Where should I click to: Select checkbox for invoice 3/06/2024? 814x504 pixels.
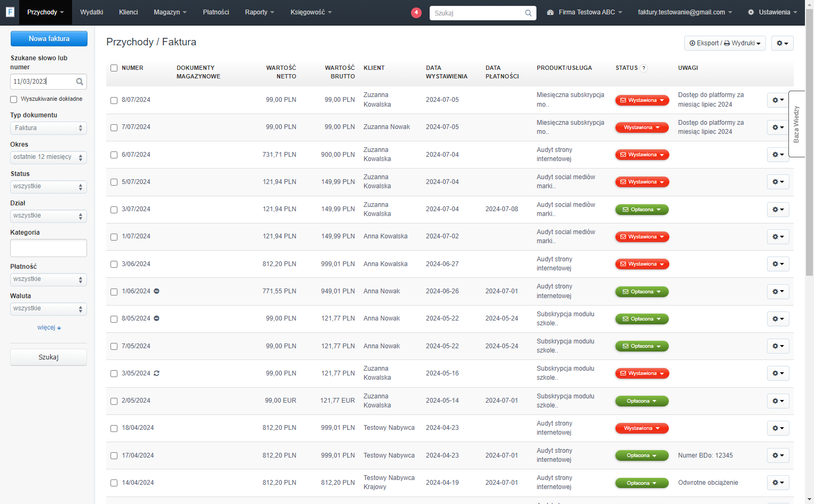[x=114, y=264]
